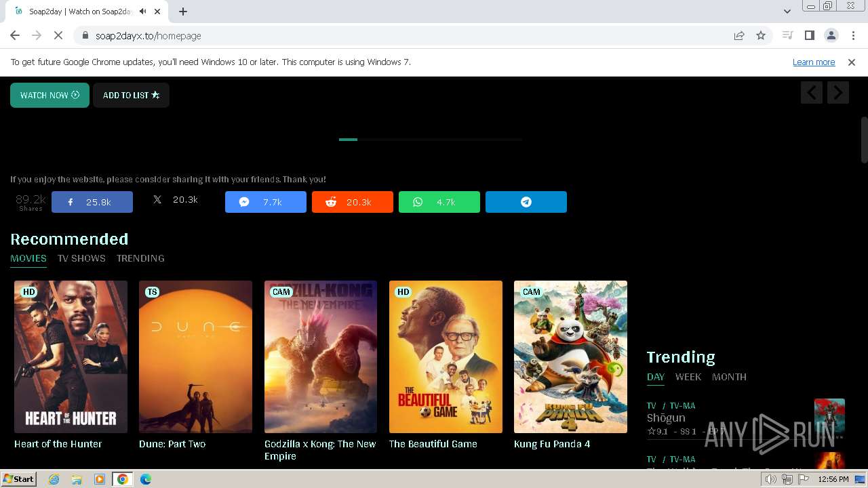
Task: Open Microsoft Edge from taskbar
Action: coord(146,479)
